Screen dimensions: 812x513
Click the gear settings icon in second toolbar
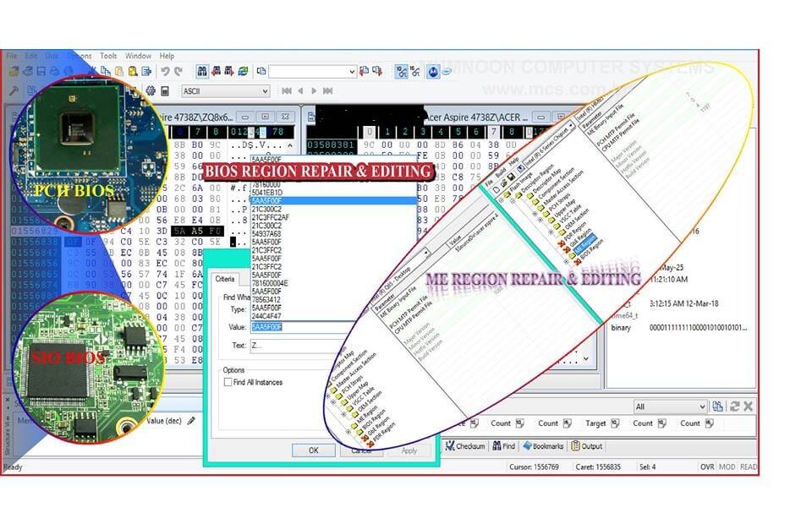151,91
